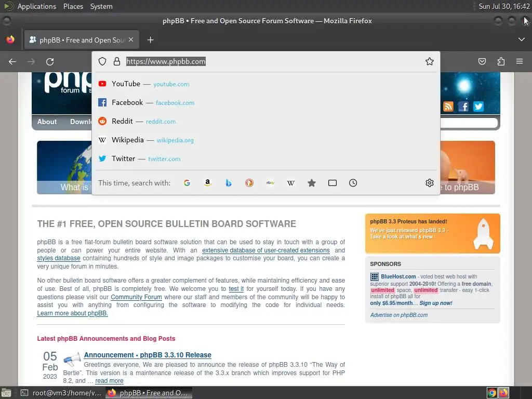Image resolution: width=532 pixels, height=399 pixels.
Task: Search this time with DuckDuckGo
Action: pos(249,183)
